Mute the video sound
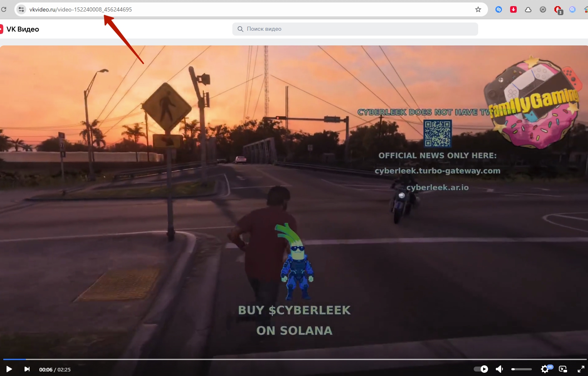 point(499,369)
